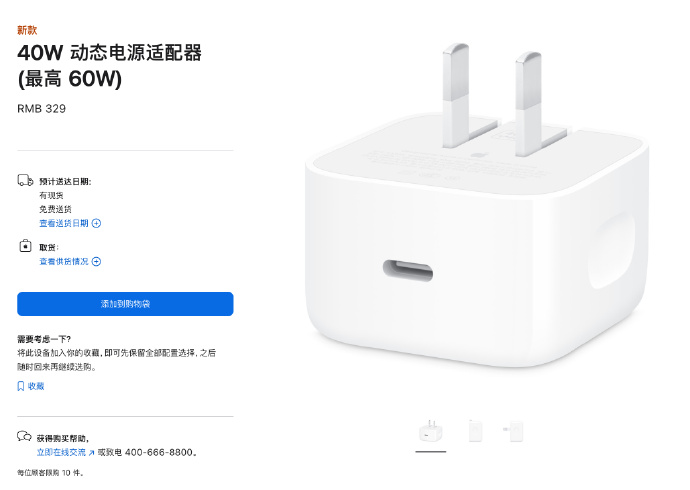Viewport: 690px width, 490px height.
Task: Open the 查看供货情况 link
Action: 64,262
